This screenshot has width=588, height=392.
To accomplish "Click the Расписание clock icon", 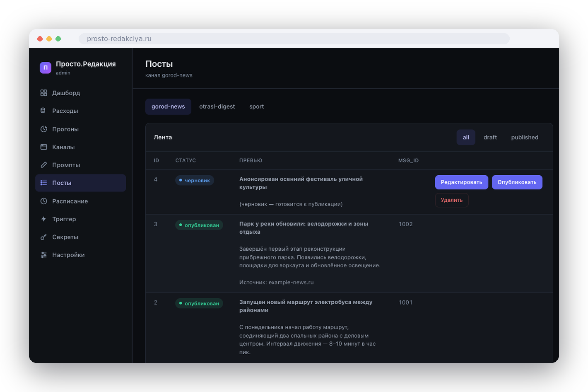I will pyautogui.click(x=43, y=201).
